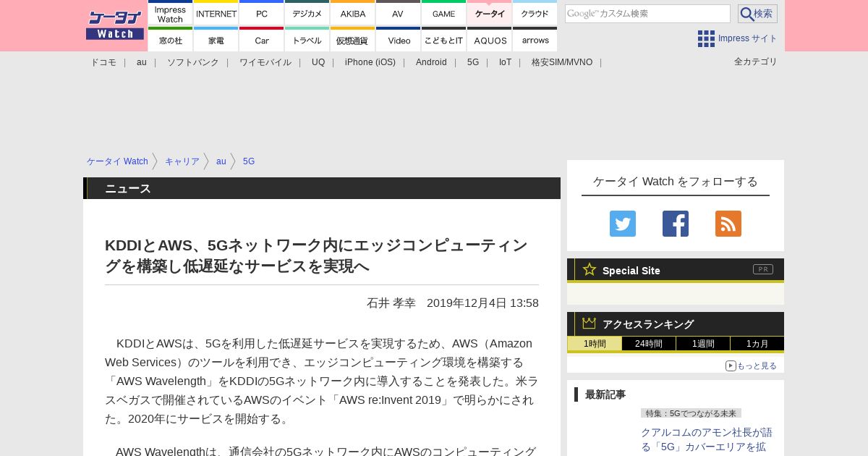Open the 家電 Watch tab

216,40
